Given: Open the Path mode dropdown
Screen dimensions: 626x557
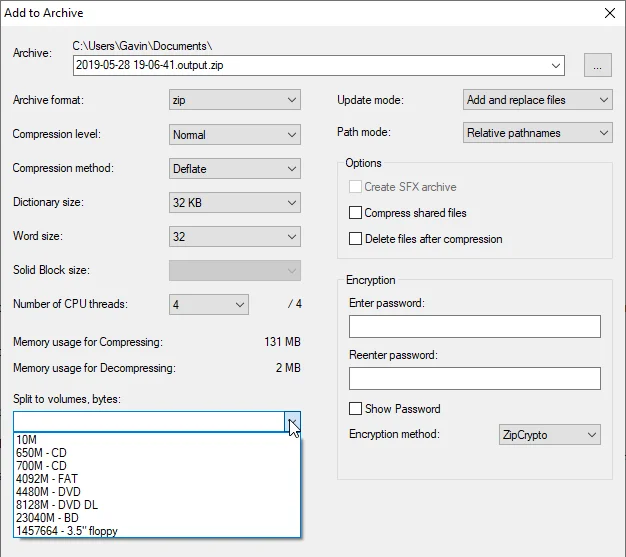Looking at the screenshot, I should pyautogui.click(x=537, y=133).
